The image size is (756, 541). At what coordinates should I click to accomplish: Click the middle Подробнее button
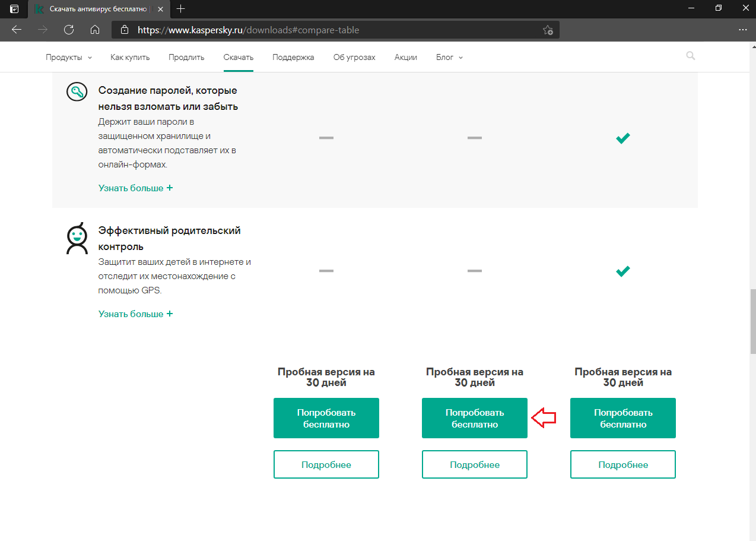475,464
